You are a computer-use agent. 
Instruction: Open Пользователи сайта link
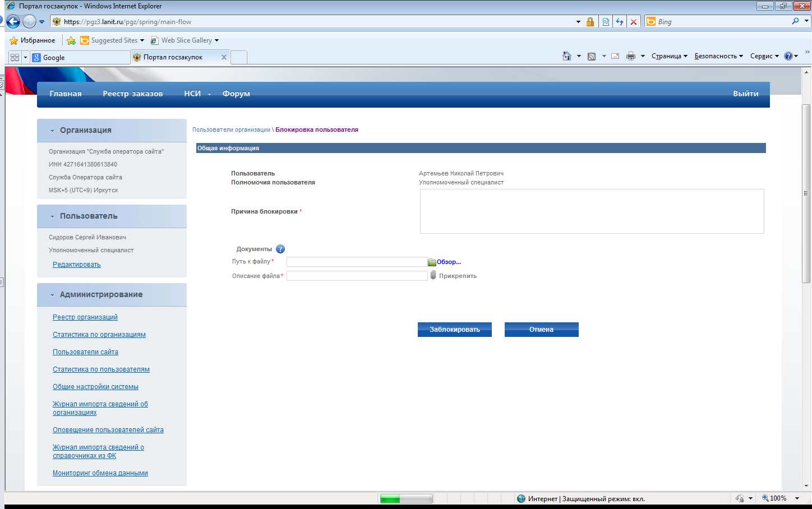pyautogui.click(x=86, y=352)
